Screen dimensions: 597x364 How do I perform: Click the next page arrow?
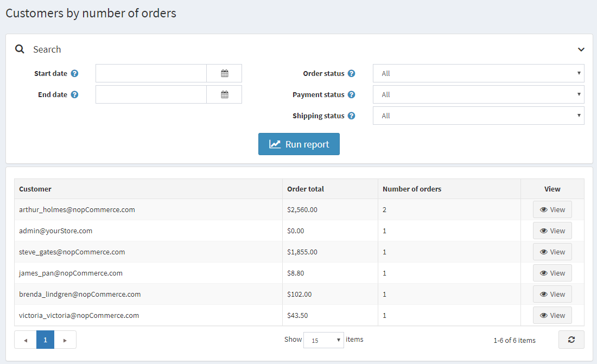click(x=65, y=340)
